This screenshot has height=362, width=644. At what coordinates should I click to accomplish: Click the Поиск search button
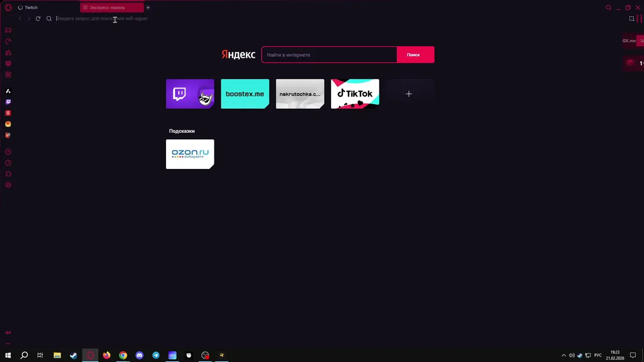click(x=415, y=55)
